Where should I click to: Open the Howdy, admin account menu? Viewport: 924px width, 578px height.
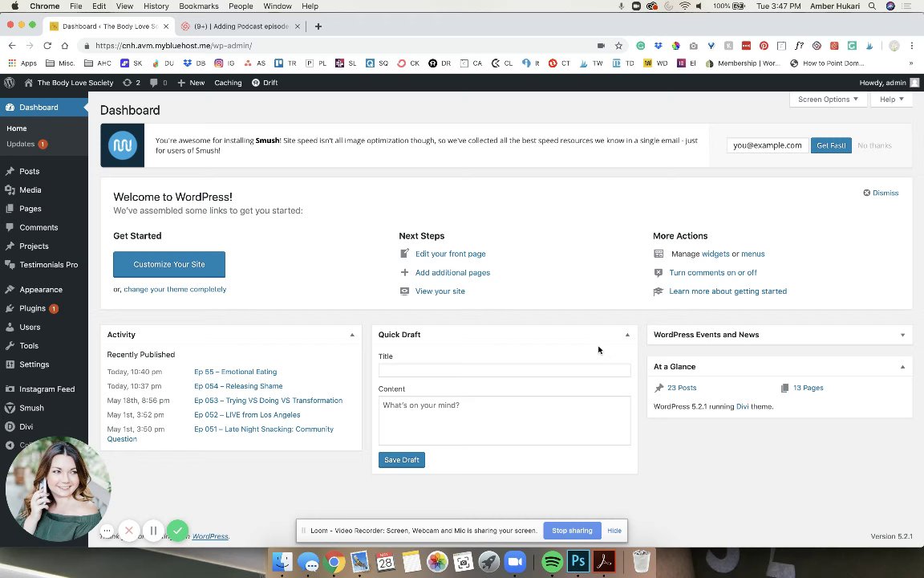click(x=889, y=83)
